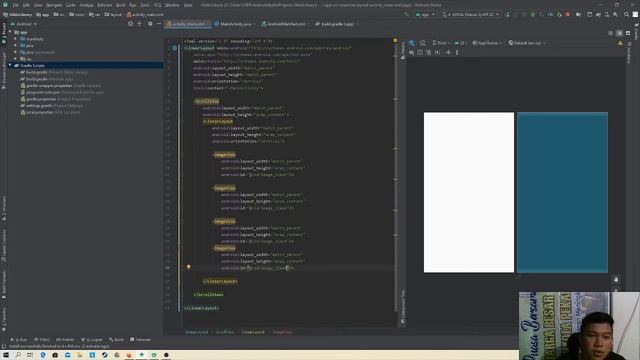Switch editor to Design-only view mode
Screen dimensions: 640x360
click(628, 33)
